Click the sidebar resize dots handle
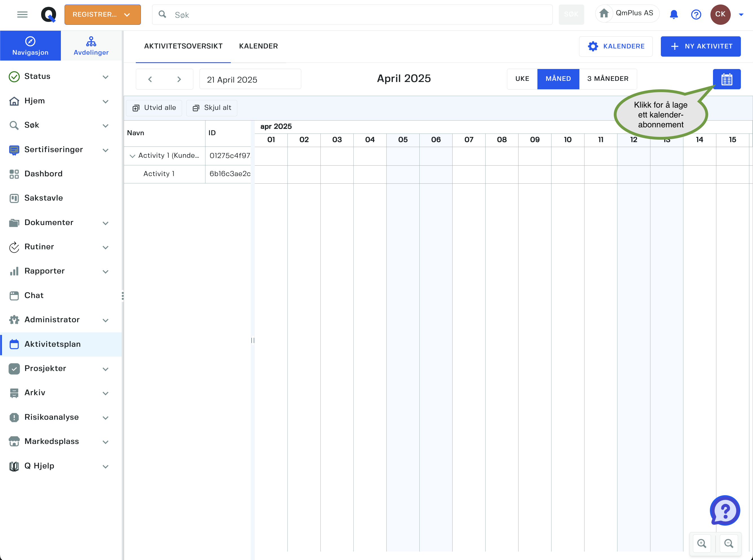 [x=122, y=295]
